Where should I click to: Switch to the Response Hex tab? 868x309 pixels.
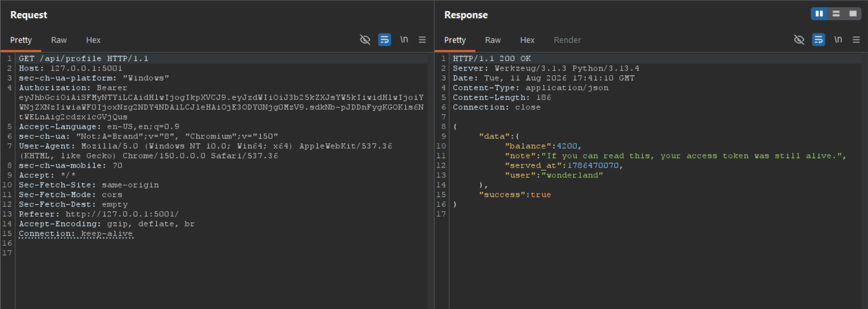coord(527,40)
